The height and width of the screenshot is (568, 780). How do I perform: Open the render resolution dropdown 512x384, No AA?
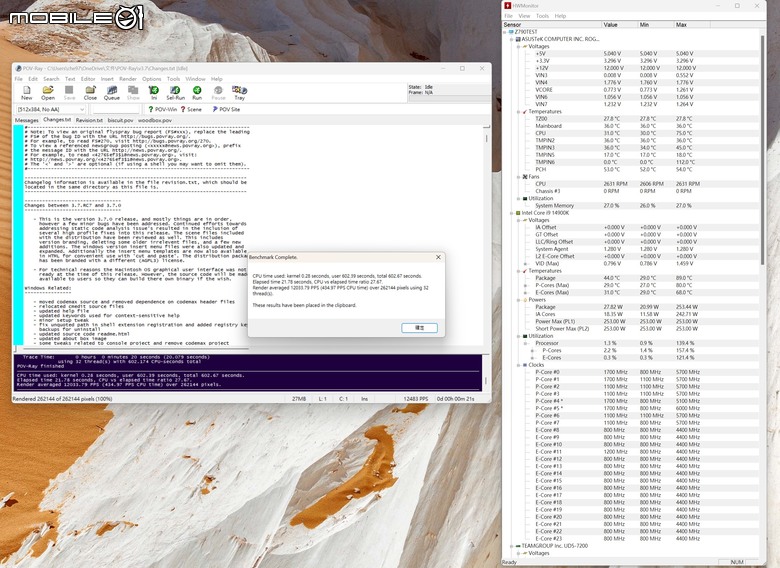point(50,109)
